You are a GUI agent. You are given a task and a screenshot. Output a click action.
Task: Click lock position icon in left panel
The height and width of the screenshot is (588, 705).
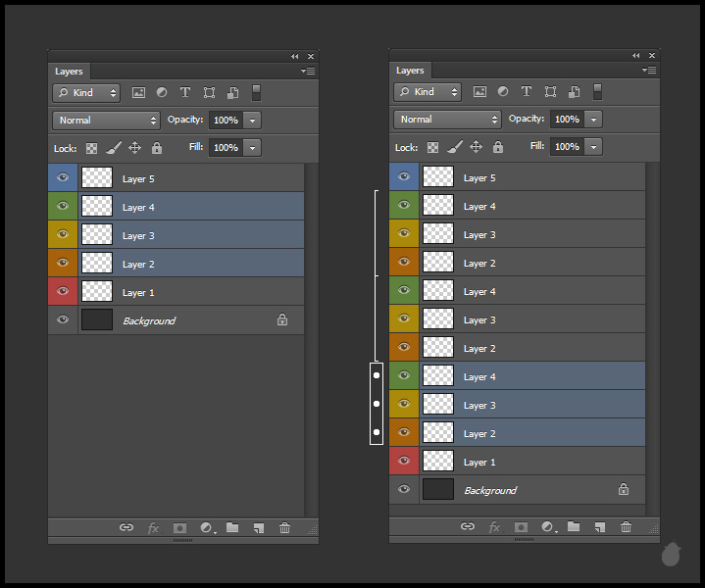pos(134,148)
